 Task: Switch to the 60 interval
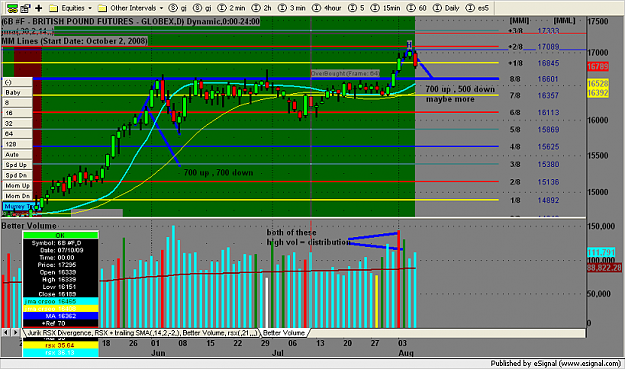tap(417, 8)
